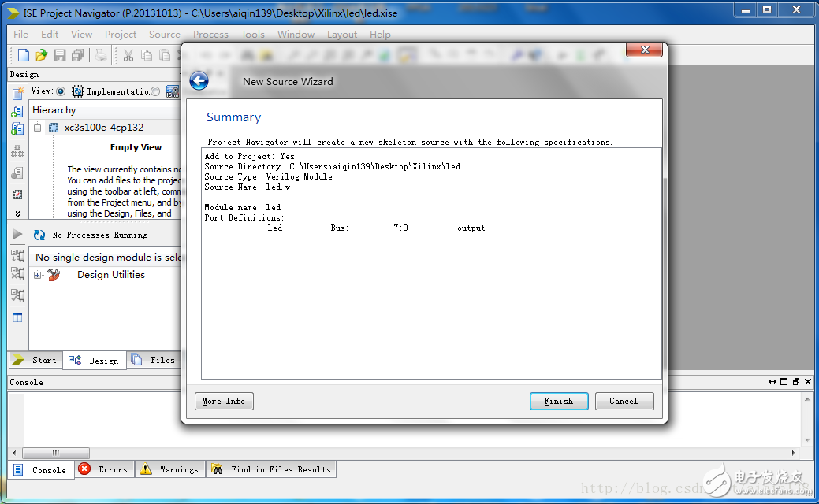Click the Save diskette icon

[x=60, y=55]
